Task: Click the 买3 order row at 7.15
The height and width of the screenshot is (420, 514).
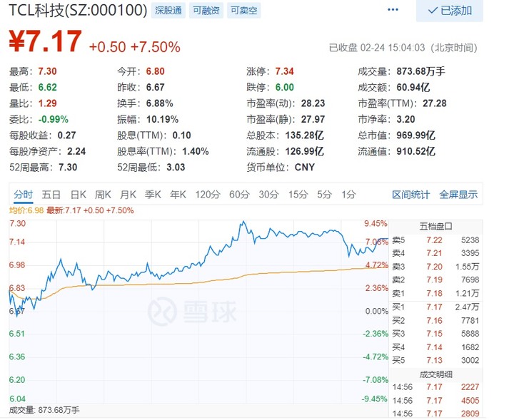Action: (435, 334)
